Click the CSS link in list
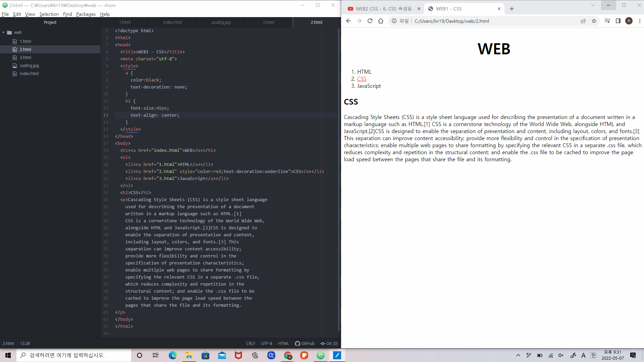Viewport: 644px width, 362px height. [x=362, y=79]
